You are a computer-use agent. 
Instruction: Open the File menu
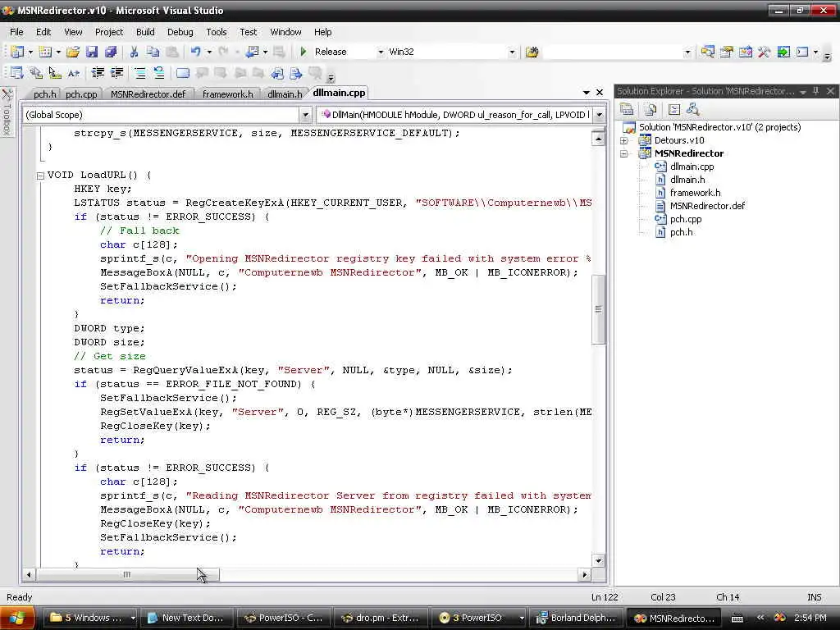tap(16, 32)
